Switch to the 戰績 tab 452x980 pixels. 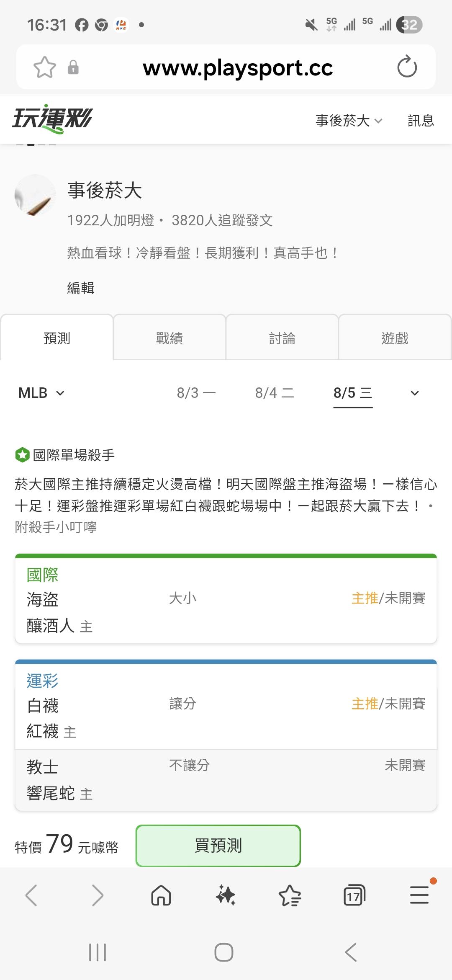(169, 338)
